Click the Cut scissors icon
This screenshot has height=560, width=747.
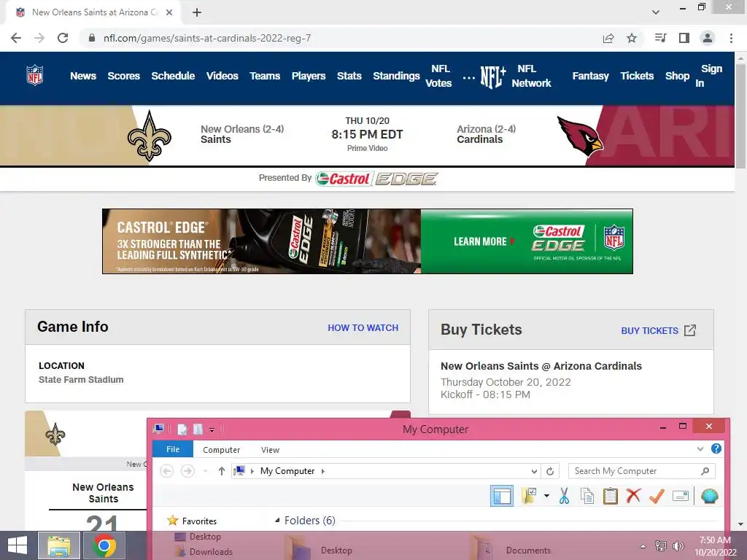coord(564,496)
